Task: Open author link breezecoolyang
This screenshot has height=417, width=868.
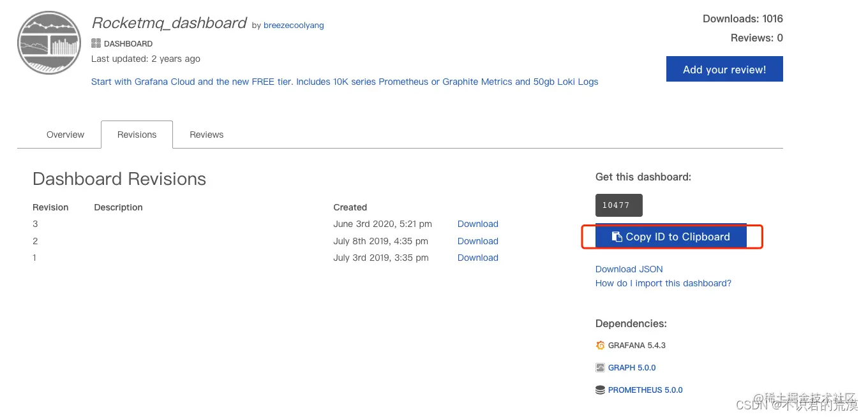Action: coord(294,26)
